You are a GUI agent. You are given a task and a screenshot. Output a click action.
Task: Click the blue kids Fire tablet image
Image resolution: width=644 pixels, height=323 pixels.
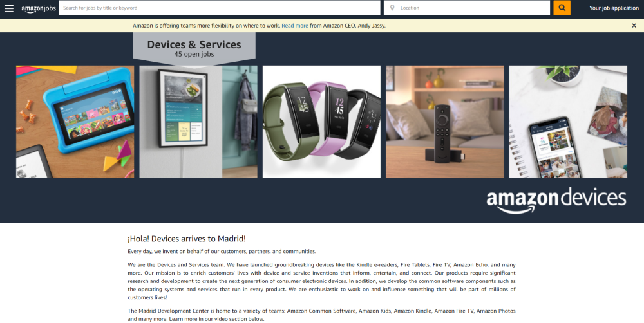75,122
